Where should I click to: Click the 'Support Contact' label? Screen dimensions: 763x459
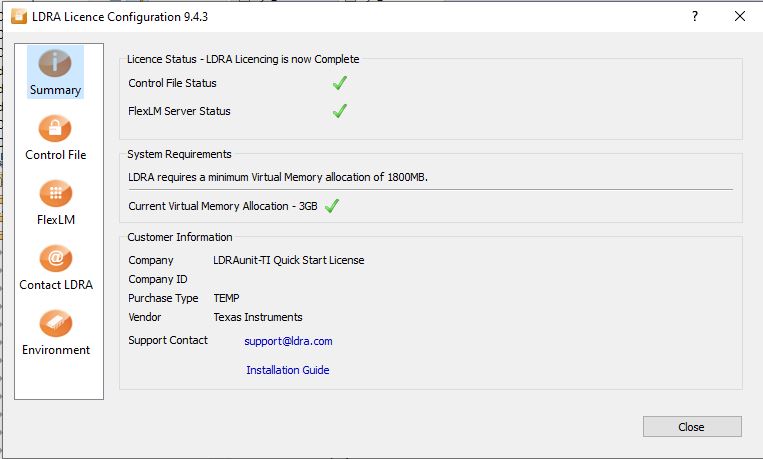click(168, 340)
